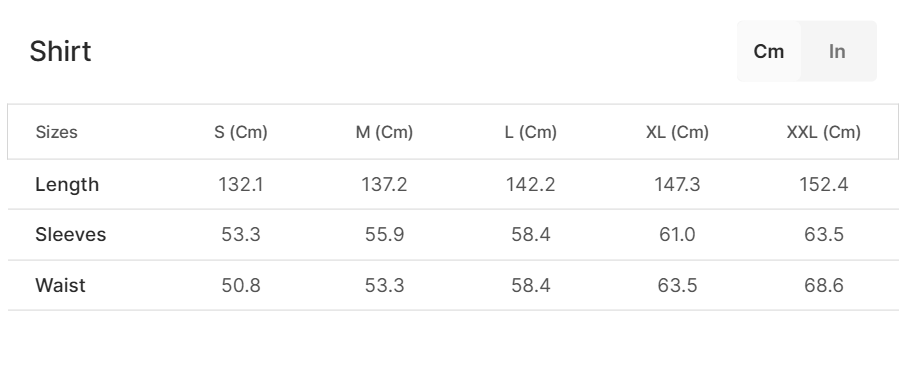Click the Shirt heading

click(61, 51)
